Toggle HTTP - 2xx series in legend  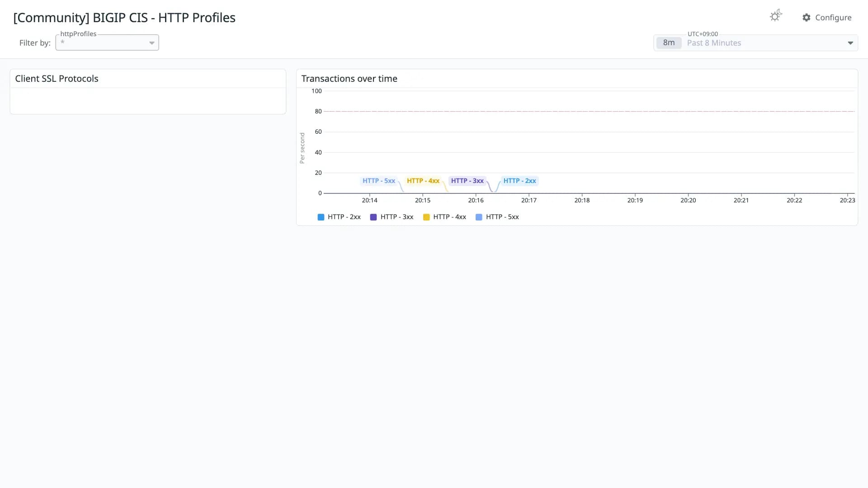[x=339, y=217]
